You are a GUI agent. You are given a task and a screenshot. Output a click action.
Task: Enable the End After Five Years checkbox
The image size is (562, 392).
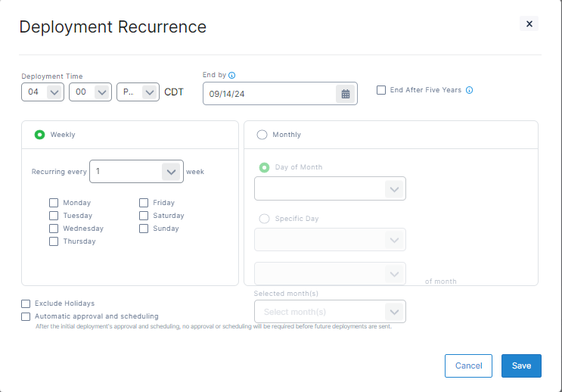tap(381, 90)
